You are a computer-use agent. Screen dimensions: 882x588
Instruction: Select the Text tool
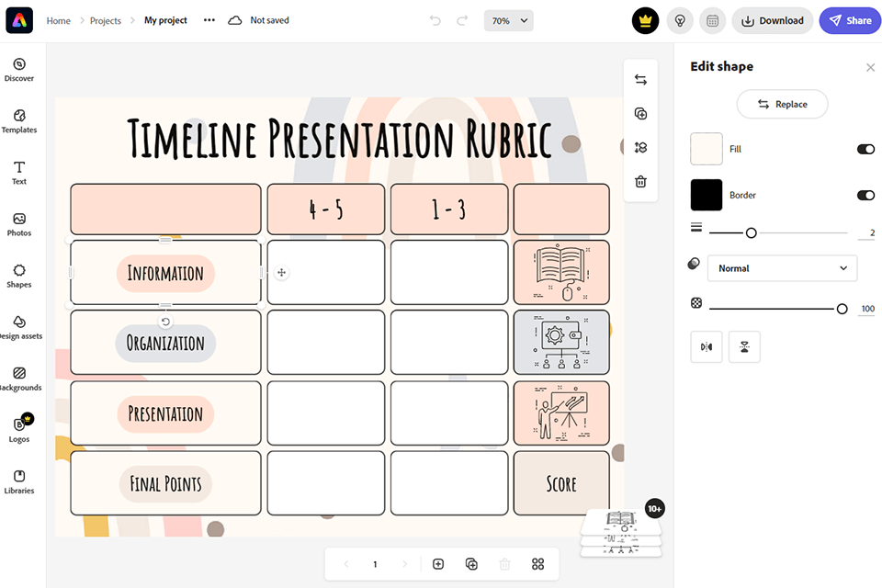pos(19,173)
